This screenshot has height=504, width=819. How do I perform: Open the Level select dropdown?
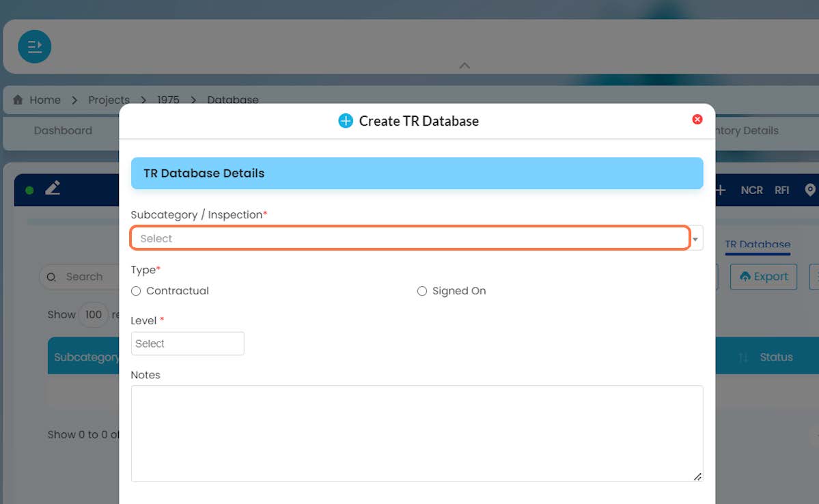coord(188,344)
